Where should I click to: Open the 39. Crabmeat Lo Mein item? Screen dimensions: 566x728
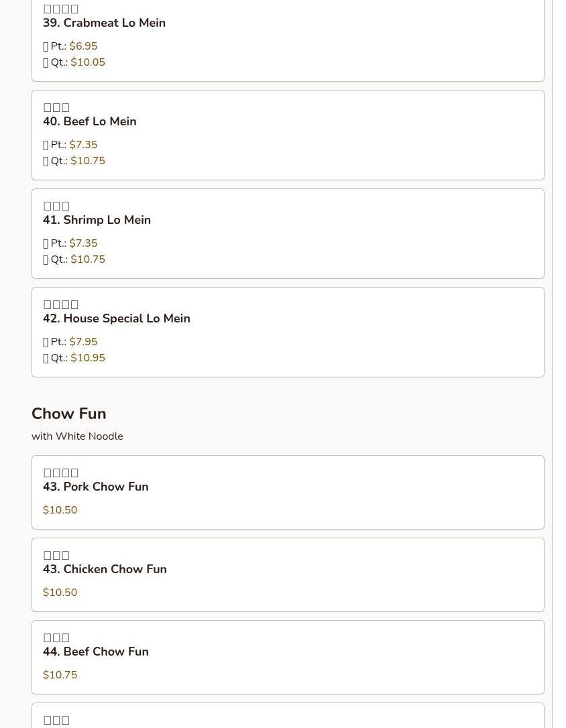pos(104,23)
